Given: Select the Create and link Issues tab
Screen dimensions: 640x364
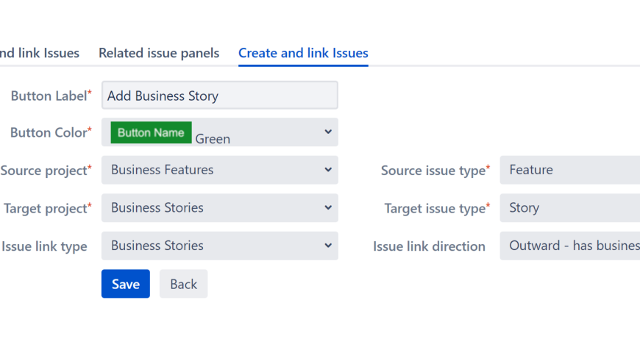Looking at the screenshot, I should click(x=303, y=53).
